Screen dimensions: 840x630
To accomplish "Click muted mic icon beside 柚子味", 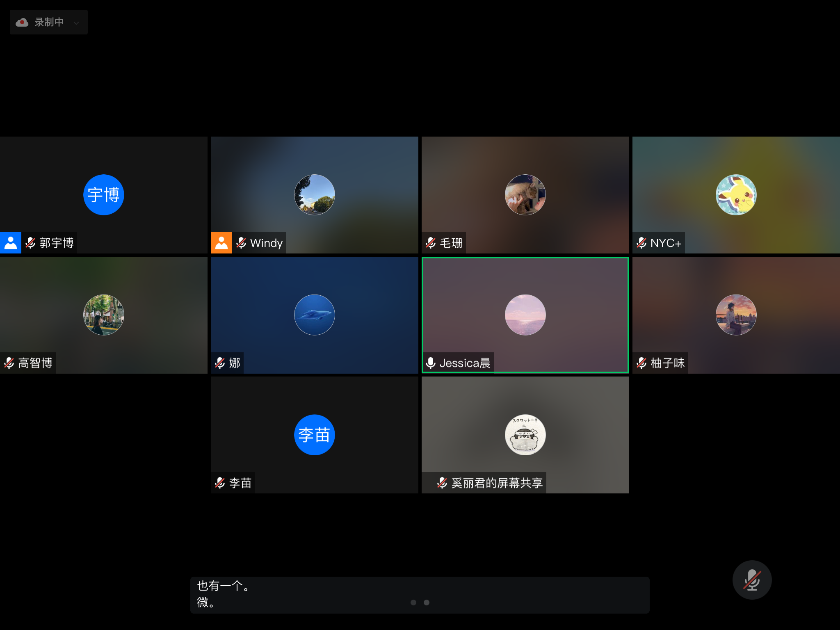I will (641, 363).
